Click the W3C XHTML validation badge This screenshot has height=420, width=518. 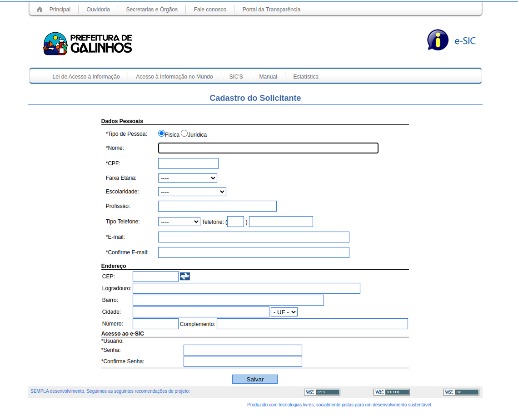tap(391, 392)
